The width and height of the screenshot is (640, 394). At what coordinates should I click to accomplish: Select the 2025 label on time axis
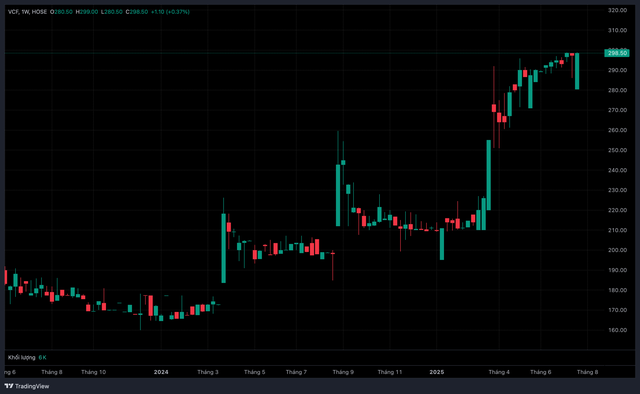[x=437, y=372]
